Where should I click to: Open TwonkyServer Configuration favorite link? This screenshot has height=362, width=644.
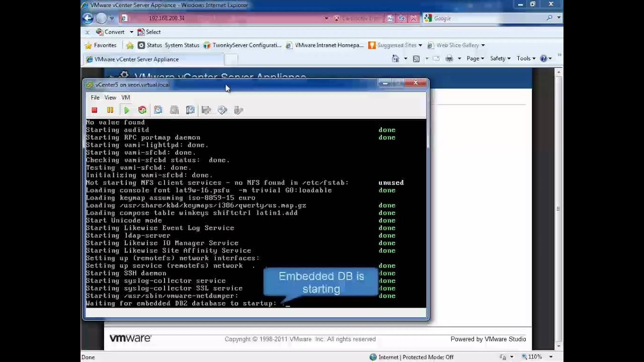pyautogui.click(x=243, y=45)
